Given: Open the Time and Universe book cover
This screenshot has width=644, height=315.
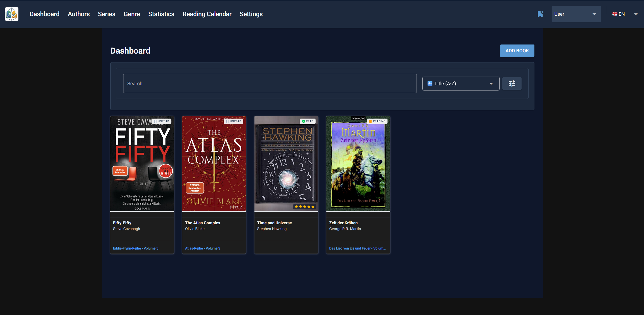Looking at the screenshot, I should [x=286, y=164].
